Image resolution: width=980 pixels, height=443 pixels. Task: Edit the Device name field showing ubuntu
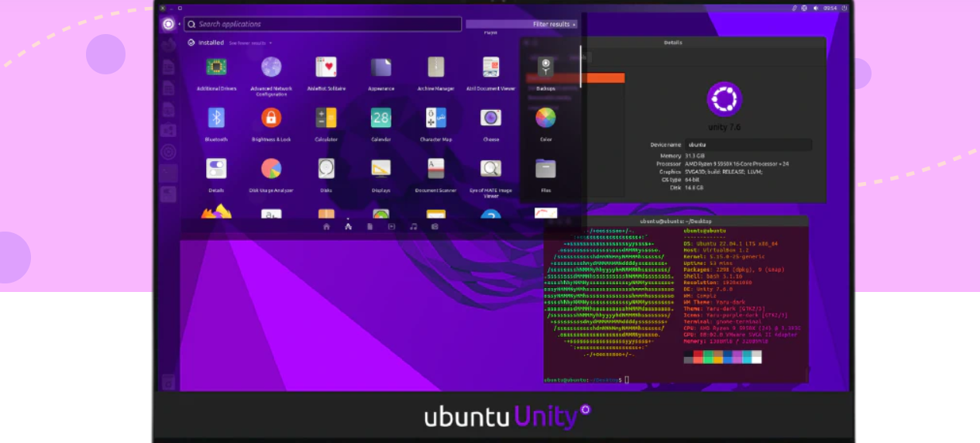click(x=748, y=145)
